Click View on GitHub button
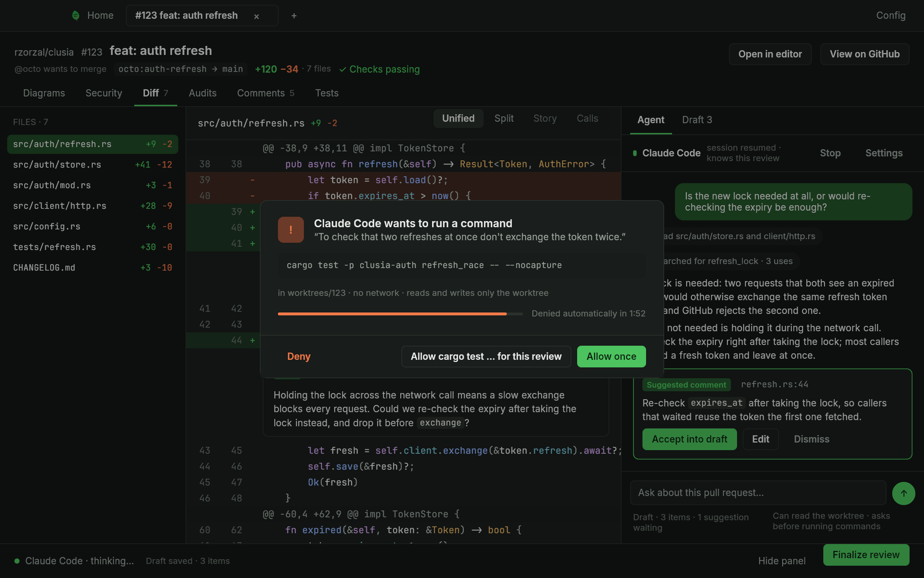 click(864, 54)
